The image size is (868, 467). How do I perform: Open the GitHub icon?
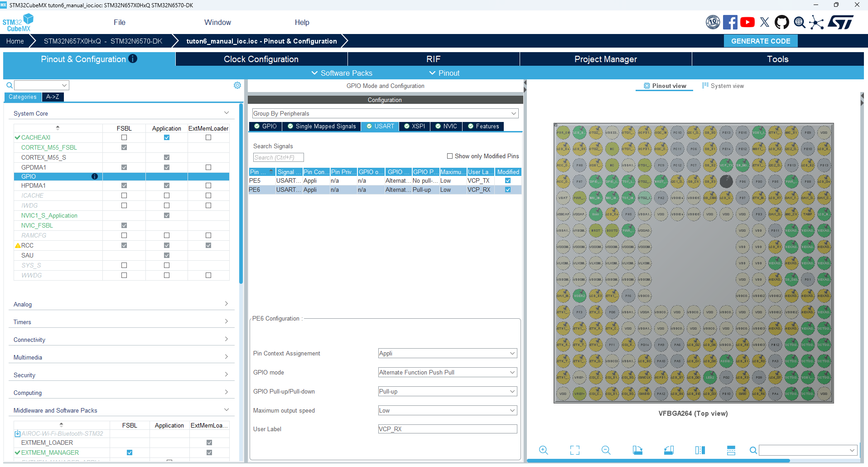coord(782,22)
